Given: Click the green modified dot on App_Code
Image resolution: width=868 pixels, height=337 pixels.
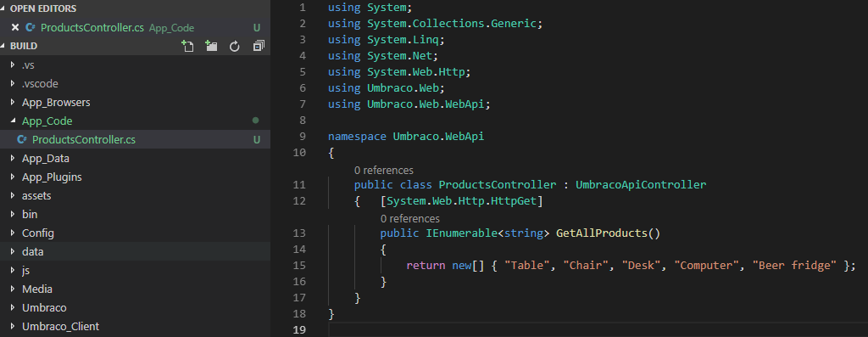Looking at the screenshot, I should click(x=255, y=121).
